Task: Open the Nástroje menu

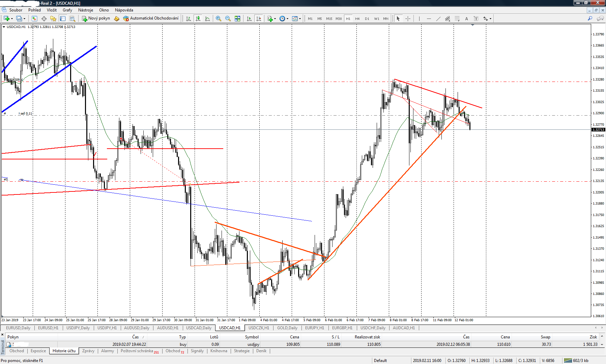Action: tap(86, 10)
